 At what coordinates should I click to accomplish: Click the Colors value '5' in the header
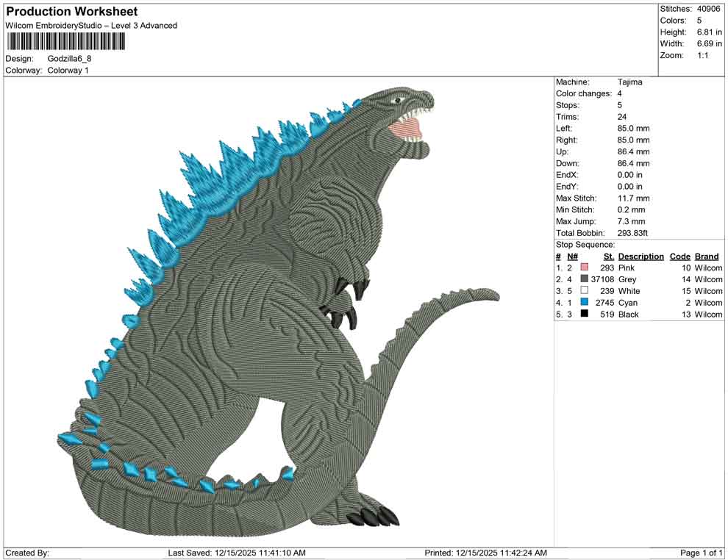699,21
